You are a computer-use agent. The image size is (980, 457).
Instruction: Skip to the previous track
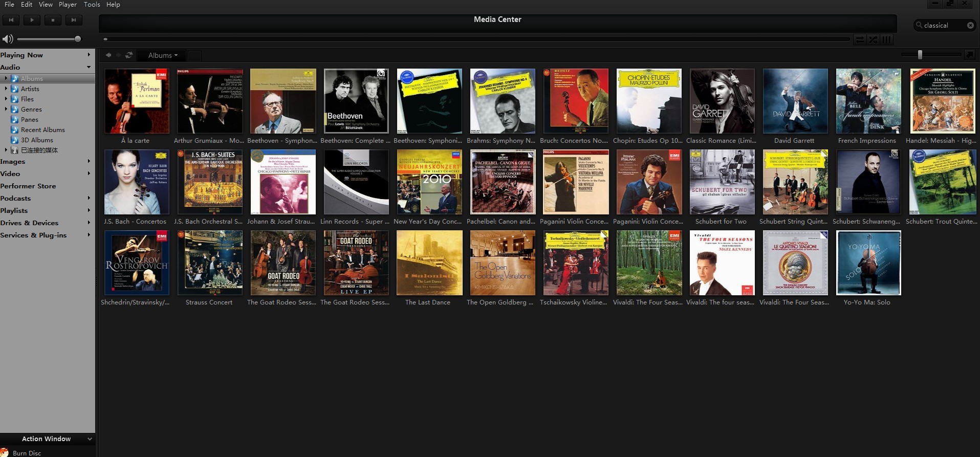click(x=11, y=20)
